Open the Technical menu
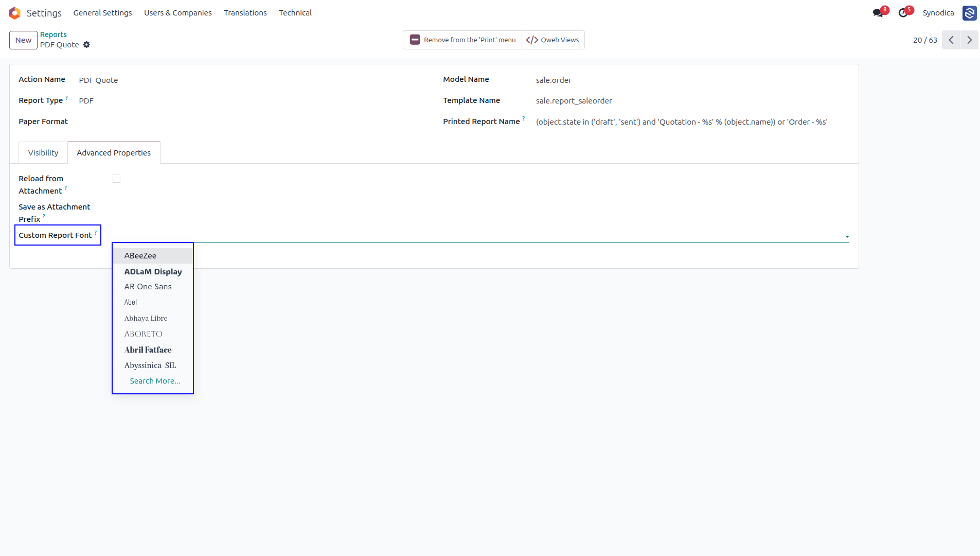Viewport: 980px width, 556px height. [x=295, y=13]
